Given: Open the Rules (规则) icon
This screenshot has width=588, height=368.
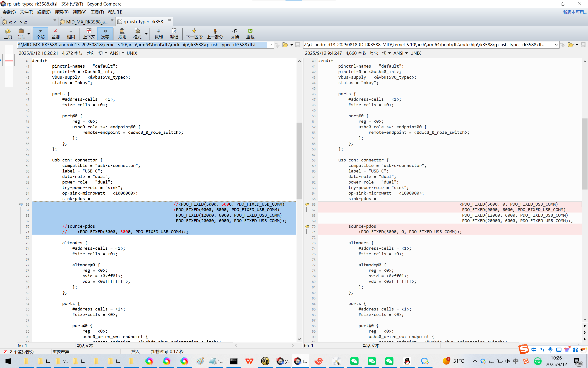Looking at the screenshot, I should [x=122, y=34].
